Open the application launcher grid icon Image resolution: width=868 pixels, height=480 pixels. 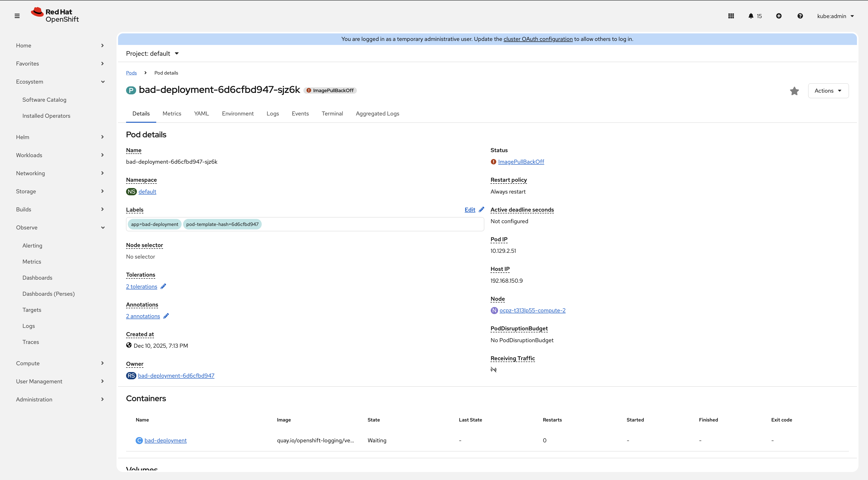coord(731,16)
